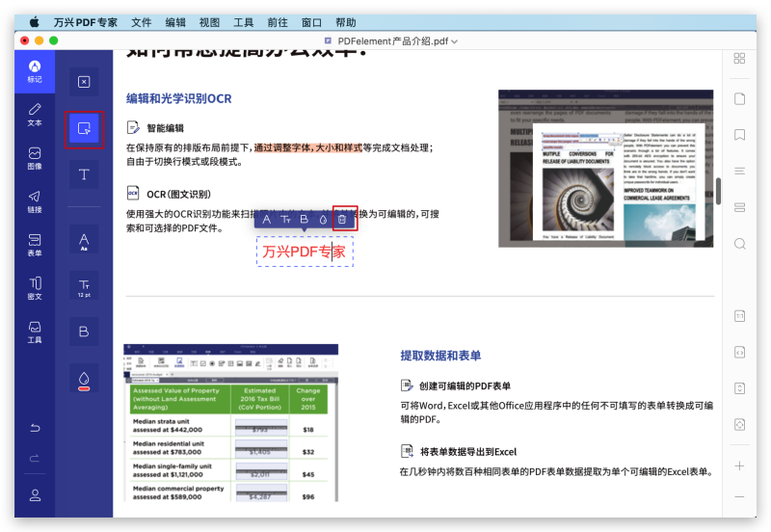This screenshot has width=771, height=532.
Task: Open the search magnifier in right panel
Action: coord(739,244)
